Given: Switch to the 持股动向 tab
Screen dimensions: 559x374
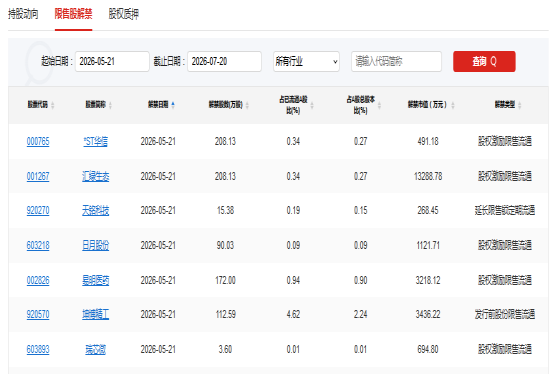Looking at the screenshot, I should pyautogui.click(x=23, y=14).
